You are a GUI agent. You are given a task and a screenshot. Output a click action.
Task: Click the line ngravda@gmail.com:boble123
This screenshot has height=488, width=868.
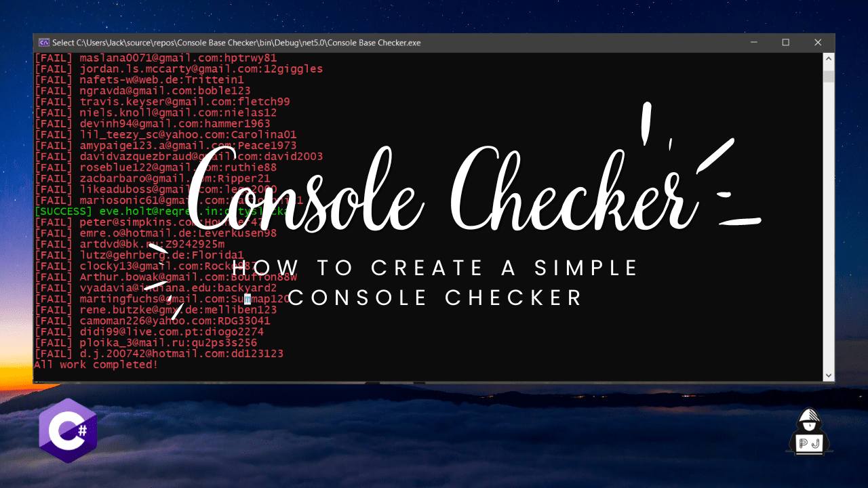[x=142, y=90]
